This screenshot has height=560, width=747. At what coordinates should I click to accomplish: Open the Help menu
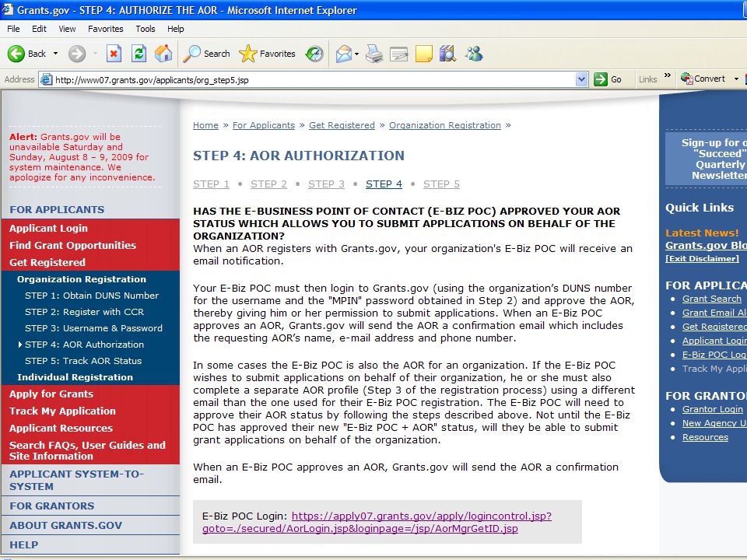point(175,29)
